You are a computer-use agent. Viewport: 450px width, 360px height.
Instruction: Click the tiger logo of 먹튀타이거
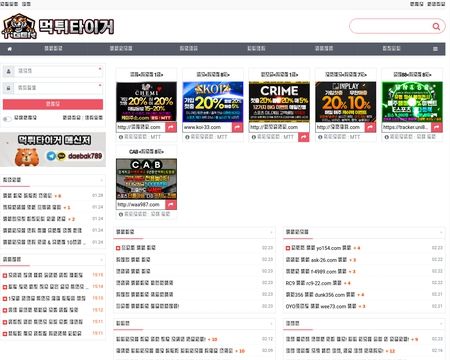(19, 26)
